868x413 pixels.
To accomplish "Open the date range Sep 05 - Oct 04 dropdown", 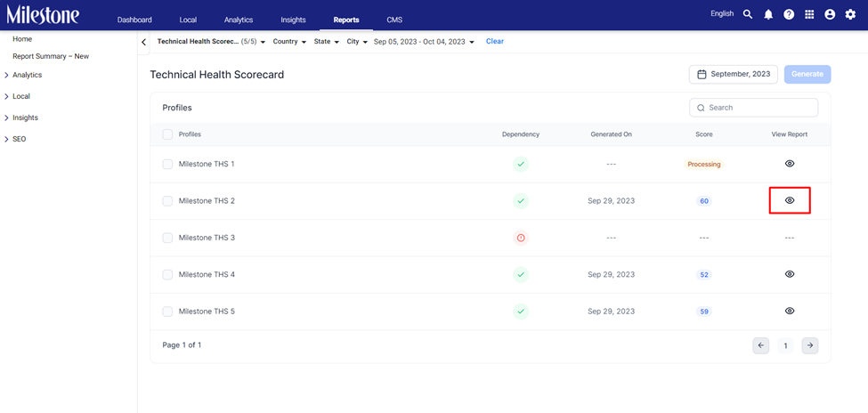I will (x=424, y=42).
